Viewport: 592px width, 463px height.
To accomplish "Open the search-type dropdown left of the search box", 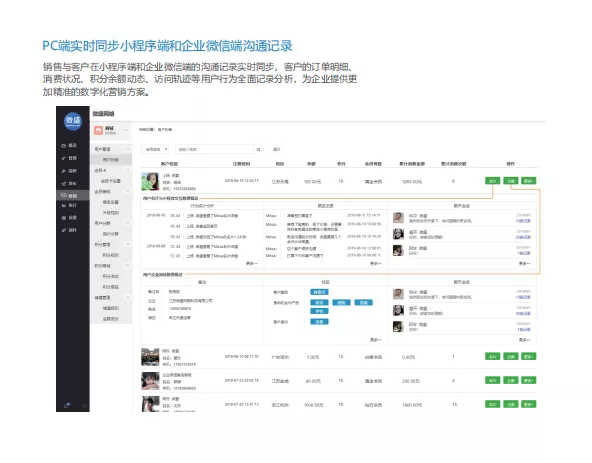I will click(x=155, y=150).
